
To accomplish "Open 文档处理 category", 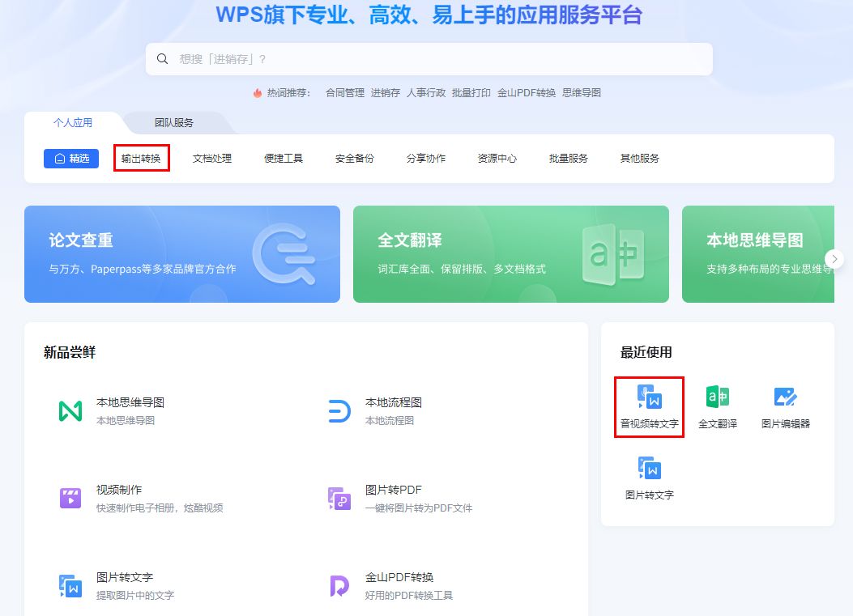I will 212,158.
